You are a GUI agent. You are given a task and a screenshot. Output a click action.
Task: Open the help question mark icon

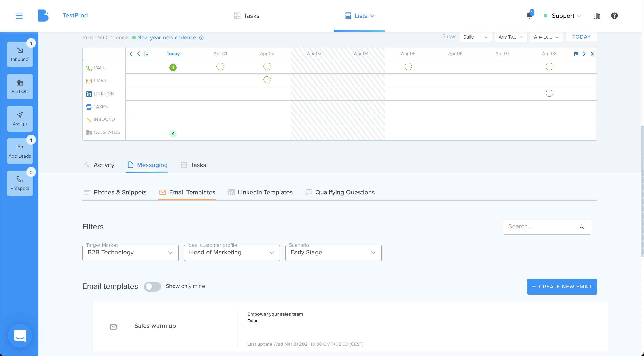614,15
